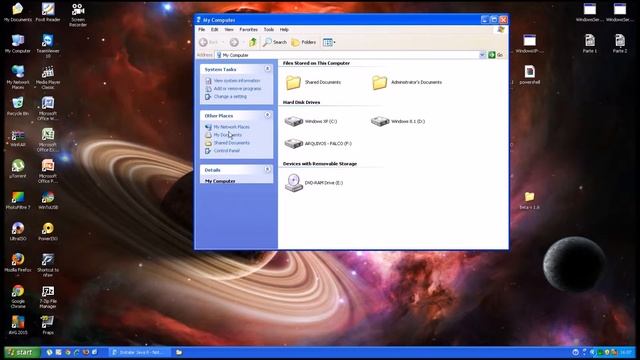Click Add or remove programs link
Image resolution: width=640 pixels, height=360 pixels.
(x=237, y=89)
